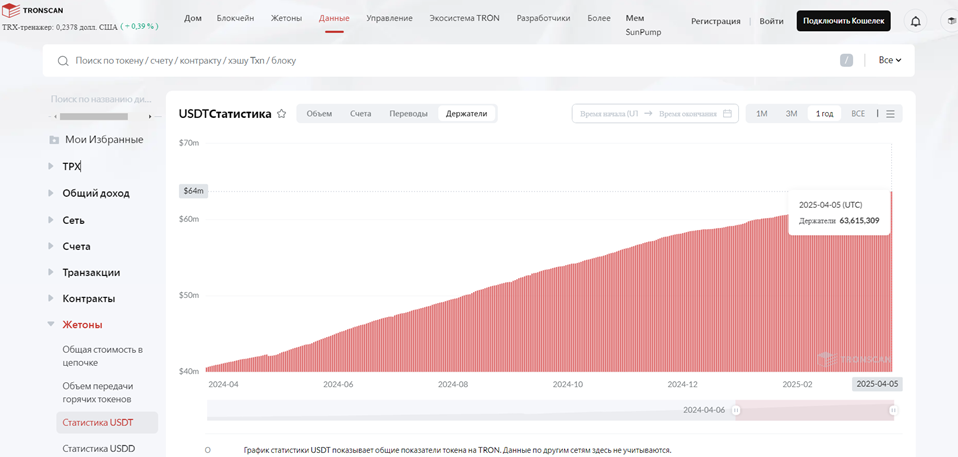Image resolution: width=958 pixels, height=457 pixels.
Task: Click the left handle of range slider
Action: [736, 411]
